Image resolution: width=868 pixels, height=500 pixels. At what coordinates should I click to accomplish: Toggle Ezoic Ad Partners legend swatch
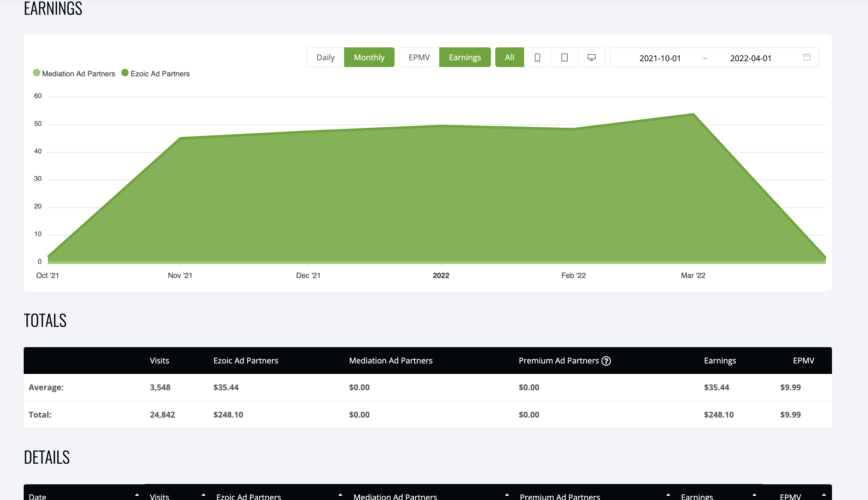coord(125,73)
